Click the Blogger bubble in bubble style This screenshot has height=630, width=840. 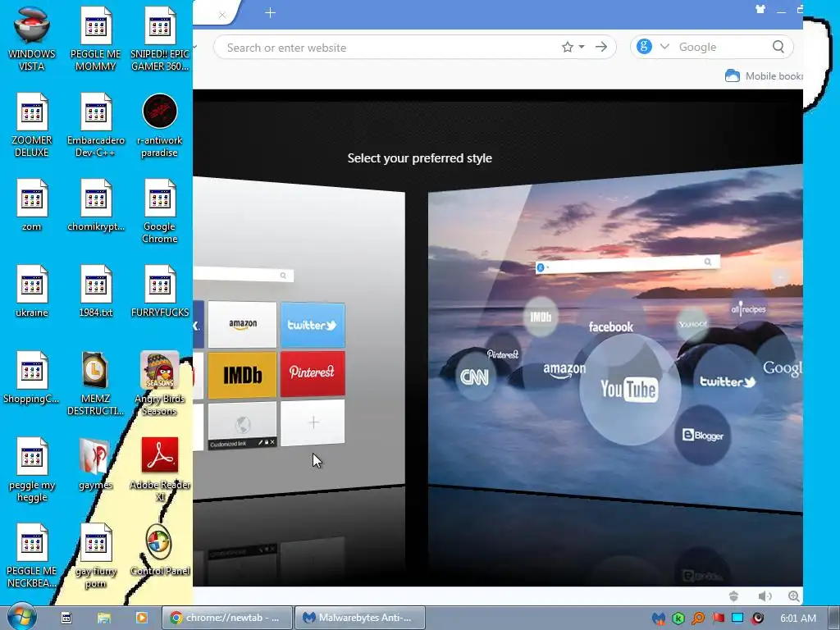703,435
